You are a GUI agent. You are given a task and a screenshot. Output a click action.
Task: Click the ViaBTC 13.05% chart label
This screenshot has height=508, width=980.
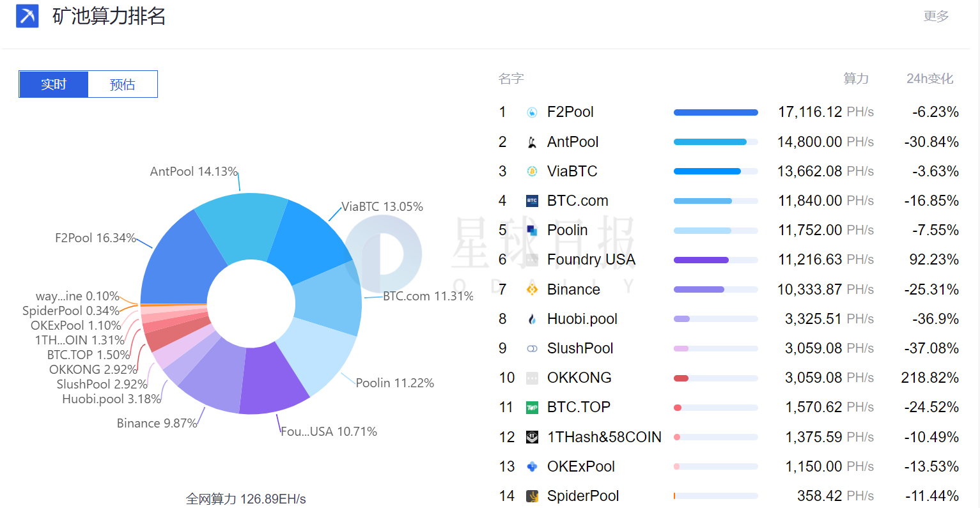click(382, 206)
